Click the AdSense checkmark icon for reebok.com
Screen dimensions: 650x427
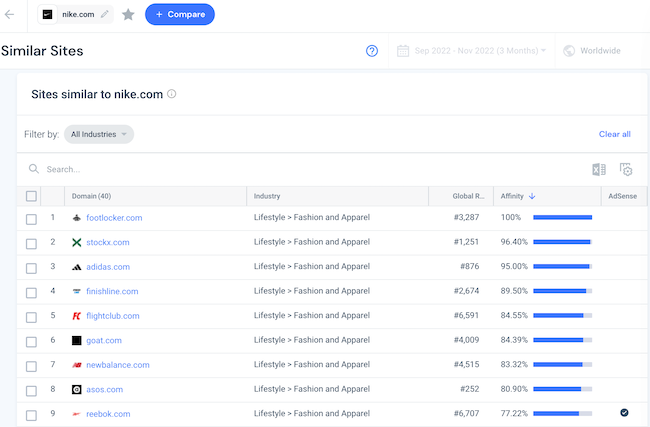click(x=624, y=412)
